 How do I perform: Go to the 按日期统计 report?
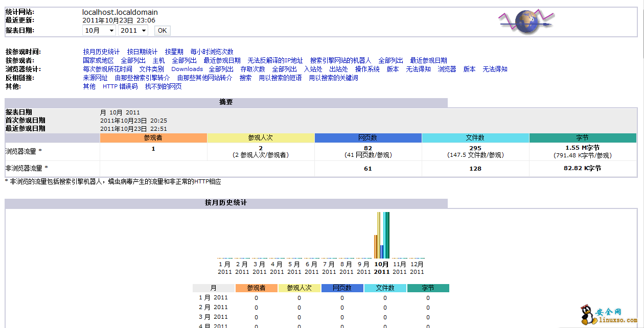point(142,52)
